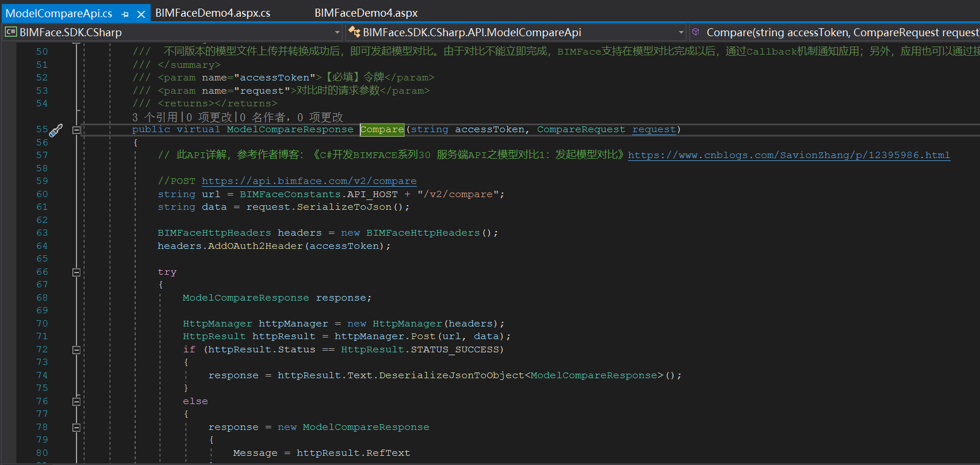Click ModelCompareResponse return type on line 55

pyautogui.click(x=290, y=129)
